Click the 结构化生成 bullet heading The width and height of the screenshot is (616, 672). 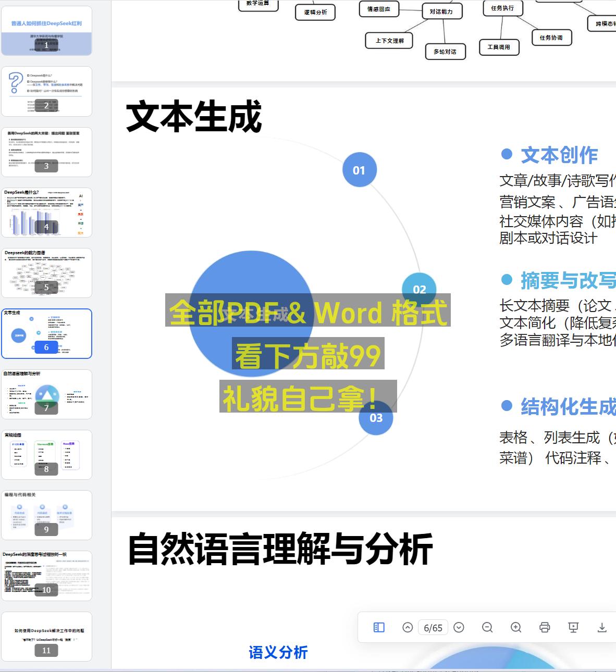568,406
